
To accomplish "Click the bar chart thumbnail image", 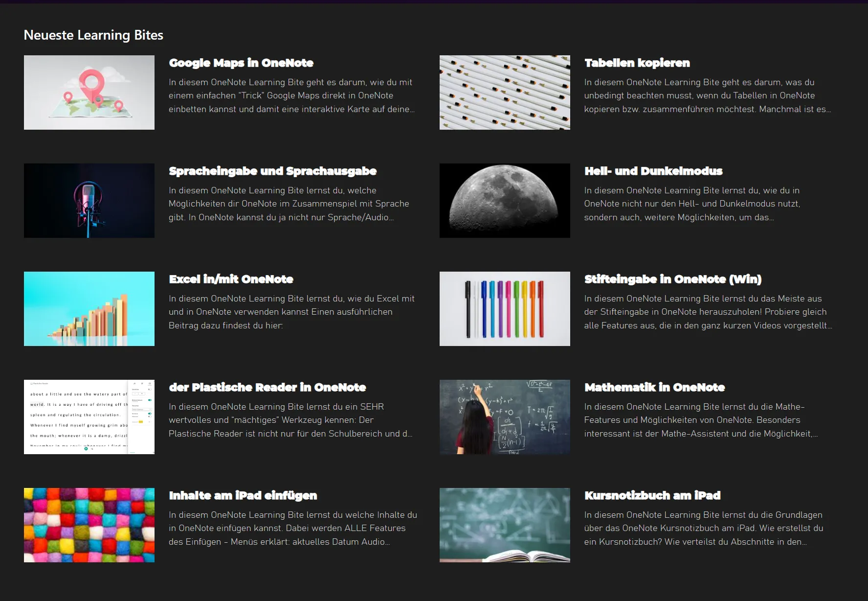I will tap(89, 309).
